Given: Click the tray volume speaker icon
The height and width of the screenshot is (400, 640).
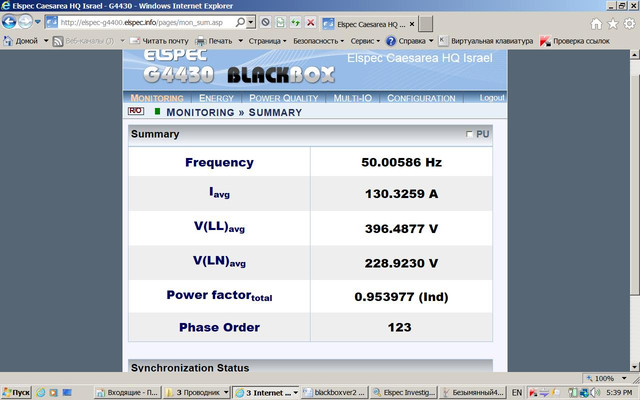Looking at the screenshot, I should click(594, 393).
